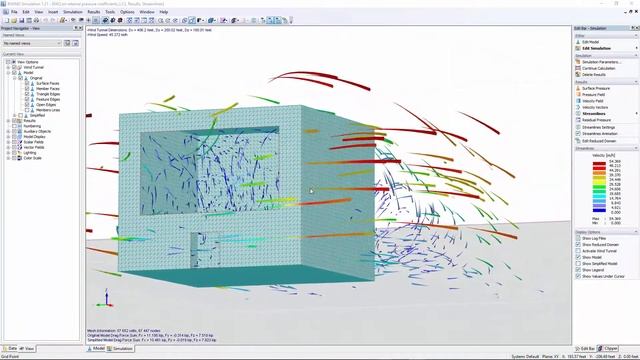Click the Lighting tree icon
This screenshot has width=640, height=360.
(x=20, y=153)
